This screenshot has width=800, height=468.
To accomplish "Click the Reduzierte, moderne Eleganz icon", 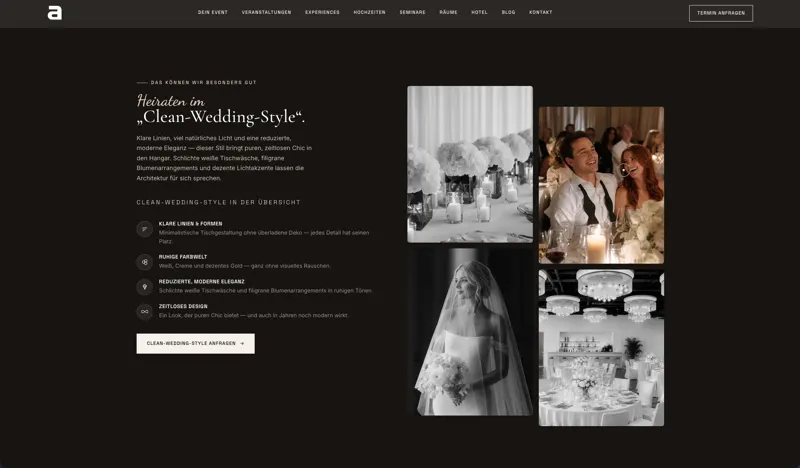I will click(x=144, y=287).
